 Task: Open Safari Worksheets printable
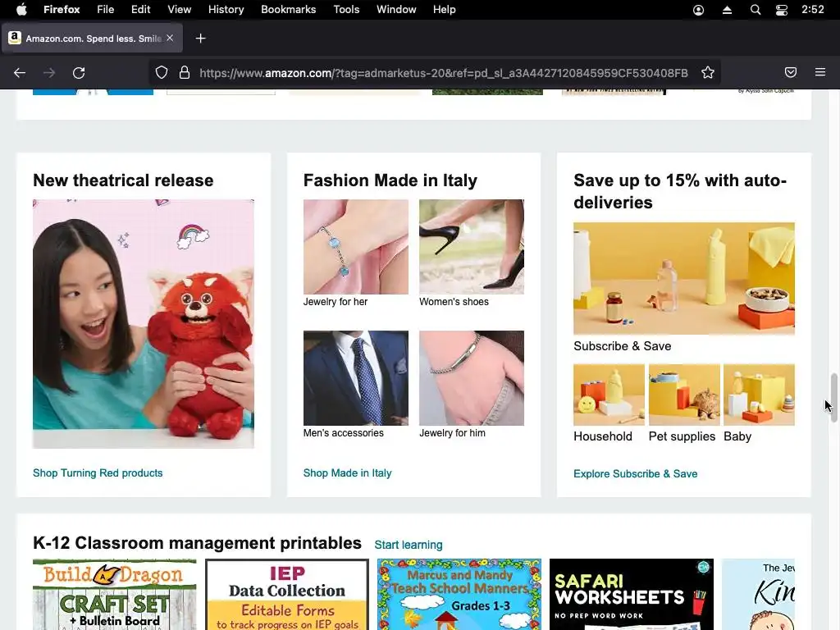632,595
